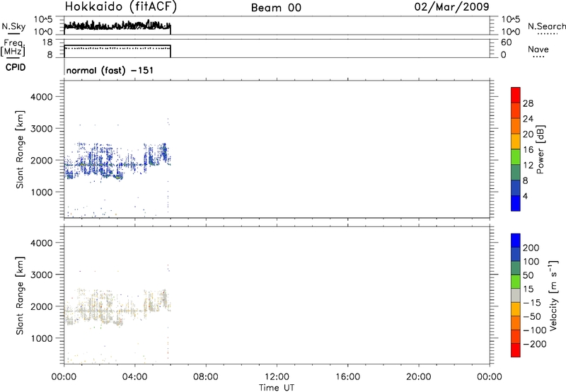Click the 'N.Search' legend label

pos(546,26)
